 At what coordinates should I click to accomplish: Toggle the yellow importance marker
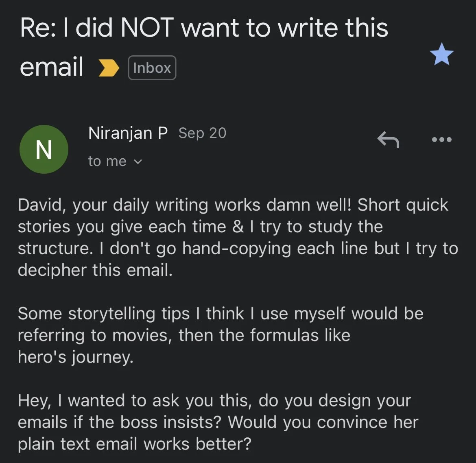tap(109, 68)
